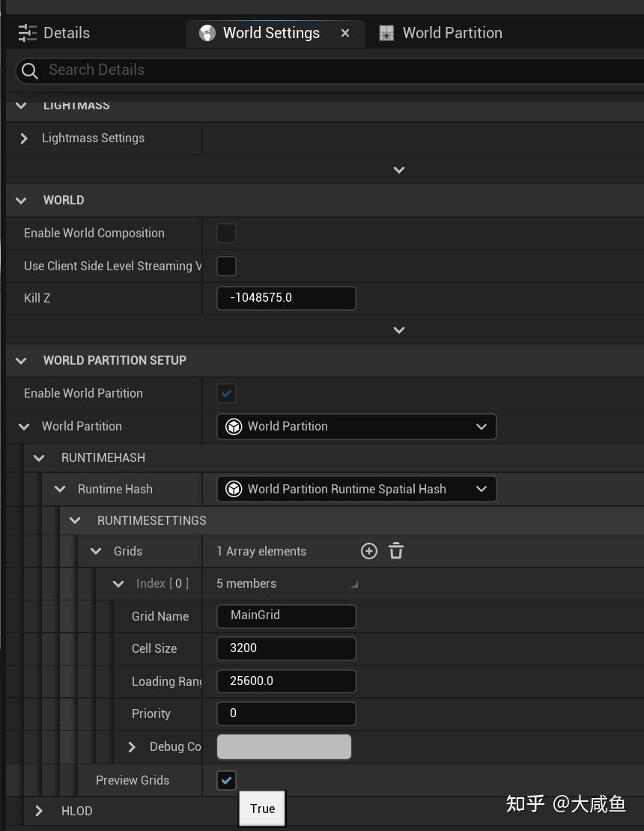Click the Runtime Spatial Hash cube icon
The height and width of the screenshot is (831, 644).
click(234, 490)
